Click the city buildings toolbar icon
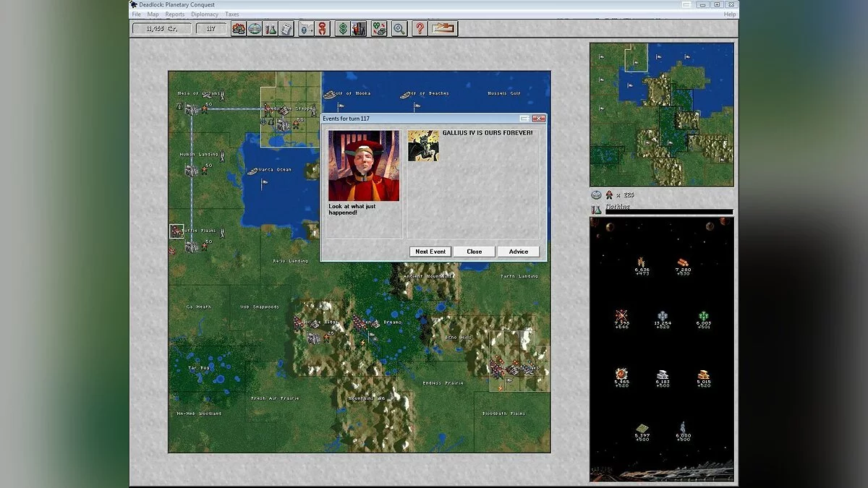This screenshot has height=488, width=868. (358, 29)
